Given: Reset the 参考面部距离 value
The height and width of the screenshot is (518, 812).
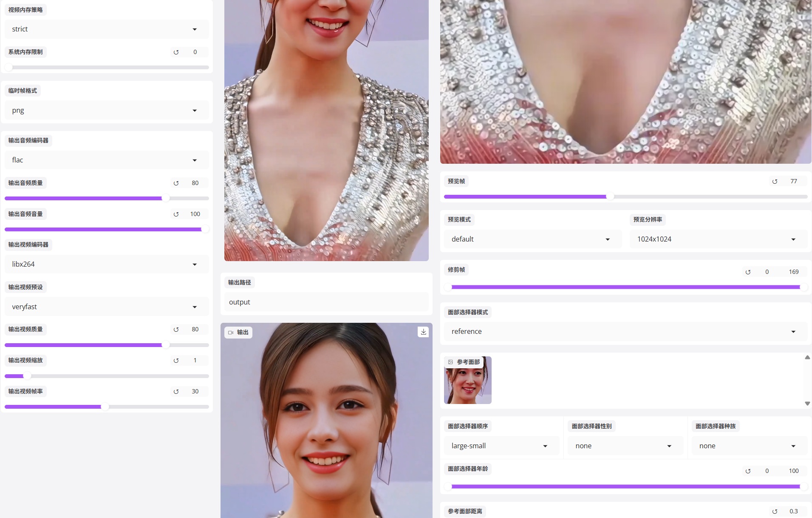Looking at the screenshot, I should pos(775,512).
